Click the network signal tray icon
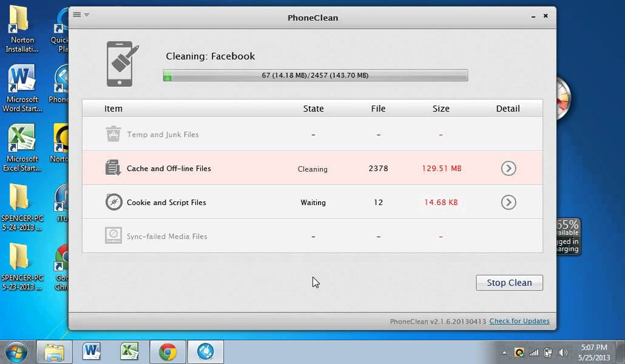Viewport: 625px width, 364px height. pyautogui.click(x=534, y=352)
